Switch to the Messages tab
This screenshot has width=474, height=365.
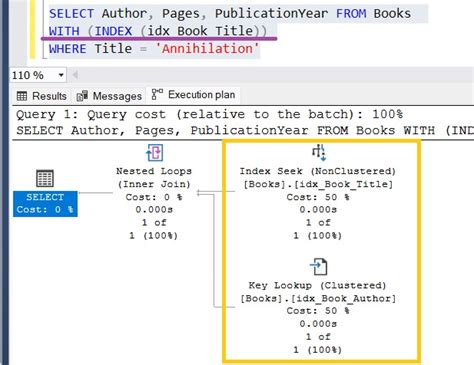[x=109, y=96]
